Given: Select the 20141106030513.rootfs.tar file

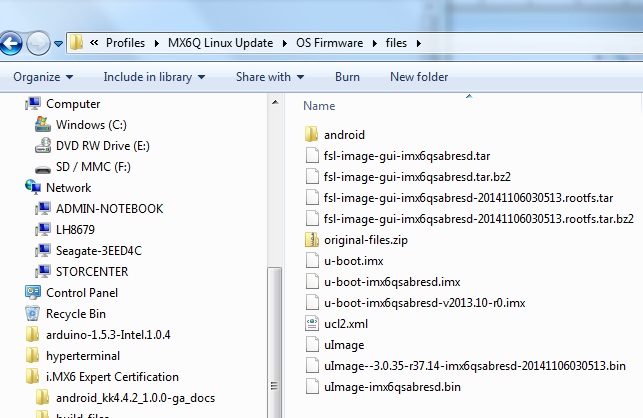Looking at the screenshot, I should coord(468,198).
